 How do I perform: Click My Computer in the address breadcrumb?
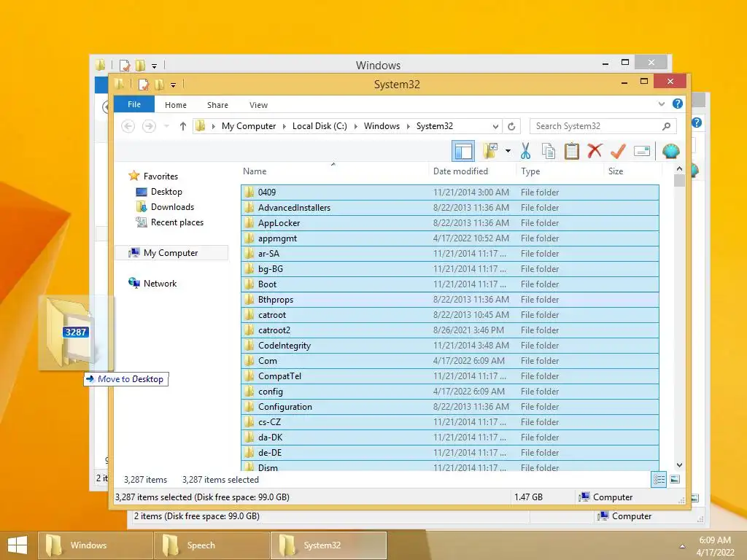[249, 126]
